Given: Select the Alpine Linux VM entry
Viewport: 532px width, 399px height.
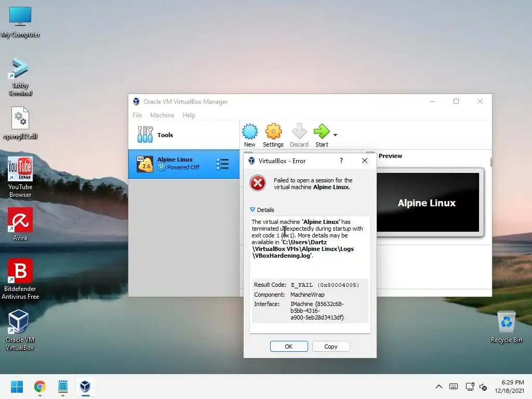Looking at the screenshot, I should coord(184,164).
